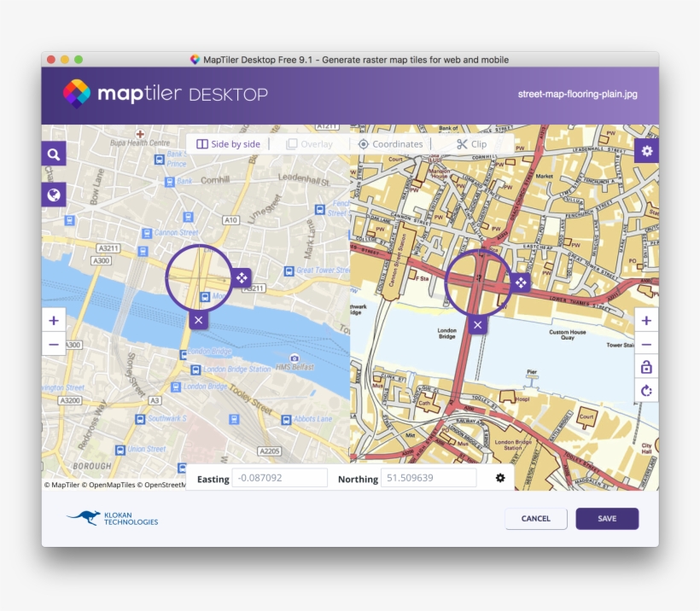
Task: Select the Clip tool
Action: pos(471,144)
